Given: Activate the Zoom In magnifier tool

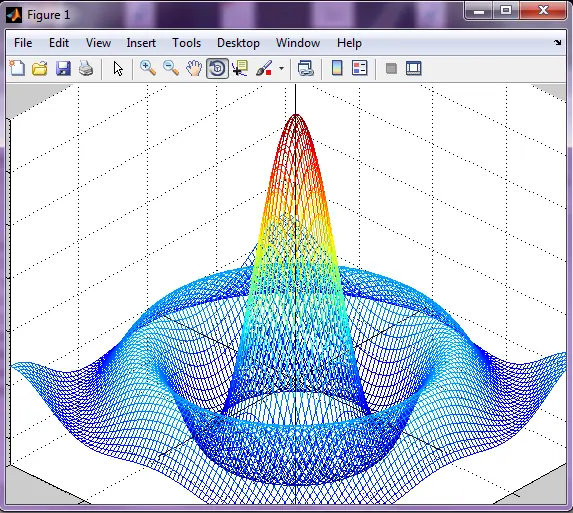Looking at the screenshot, I should [148, 68].
